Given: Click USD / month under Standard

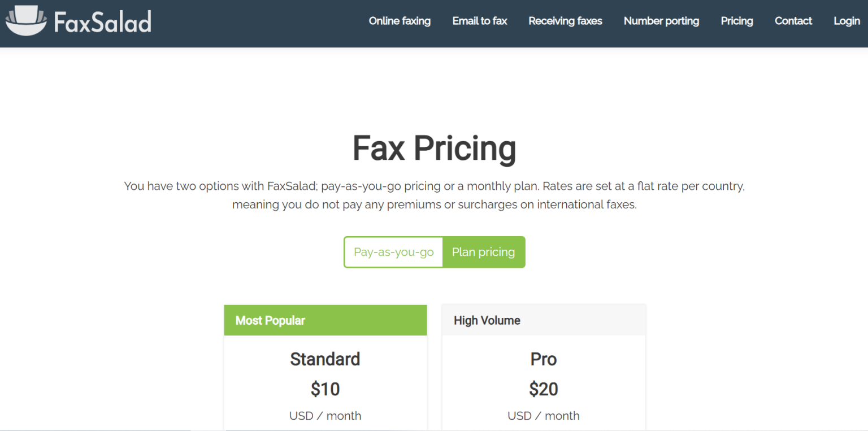Looking at the screenshot, I should 325,415.
